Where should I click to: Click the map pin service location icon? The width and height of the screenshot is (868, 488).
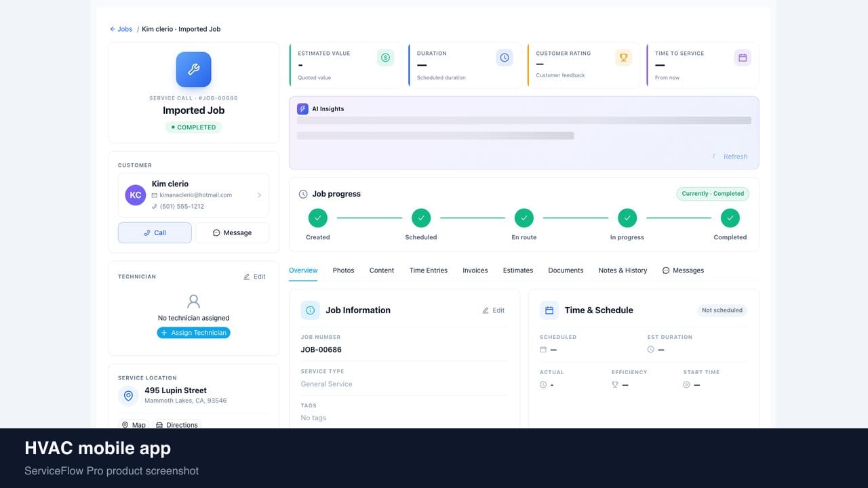pos(128,396)
